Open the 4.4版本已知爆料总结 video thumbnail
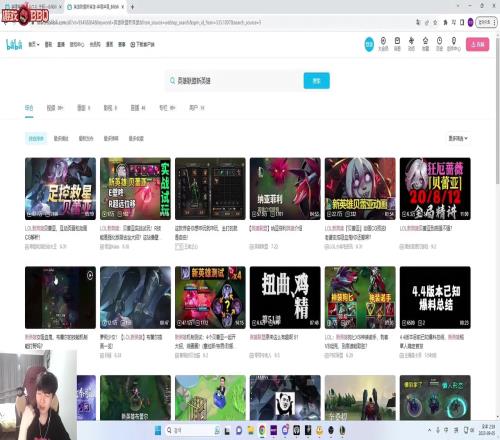 click(x=435, y=297)
